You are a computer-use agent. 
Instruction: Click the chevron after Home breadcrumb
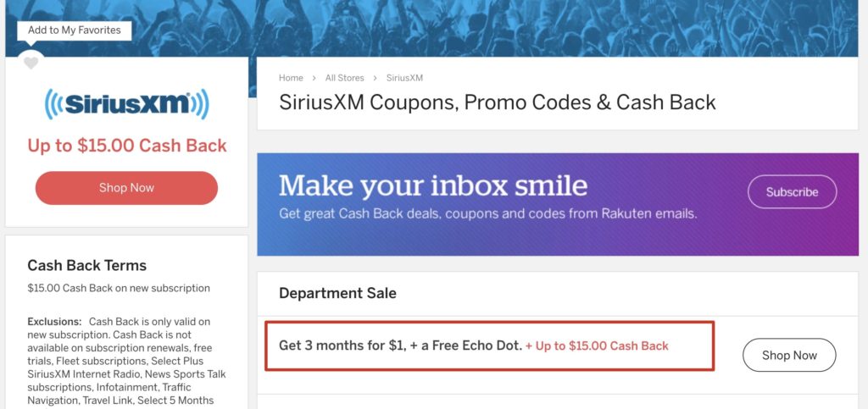coord(314,78)
